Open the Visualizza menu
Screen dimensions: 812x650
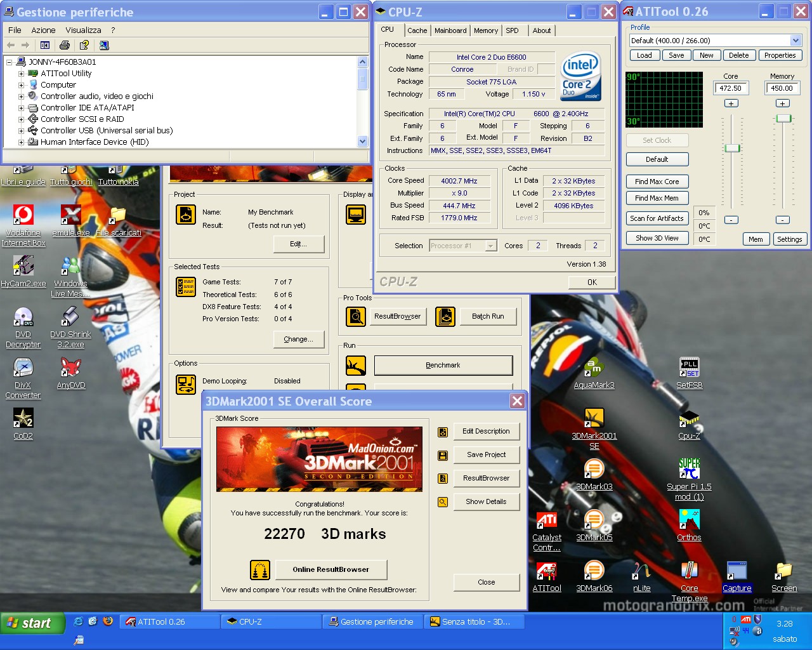pyautogui.click(x=83, y=30)
